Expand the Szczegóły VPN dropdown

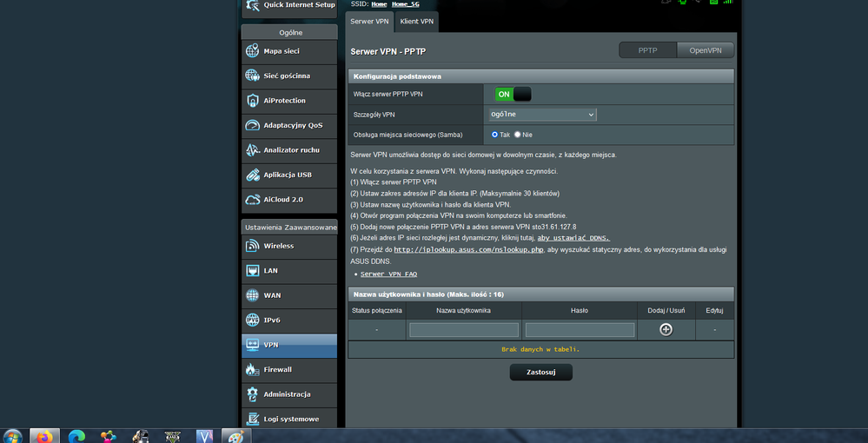coord(541,114)
